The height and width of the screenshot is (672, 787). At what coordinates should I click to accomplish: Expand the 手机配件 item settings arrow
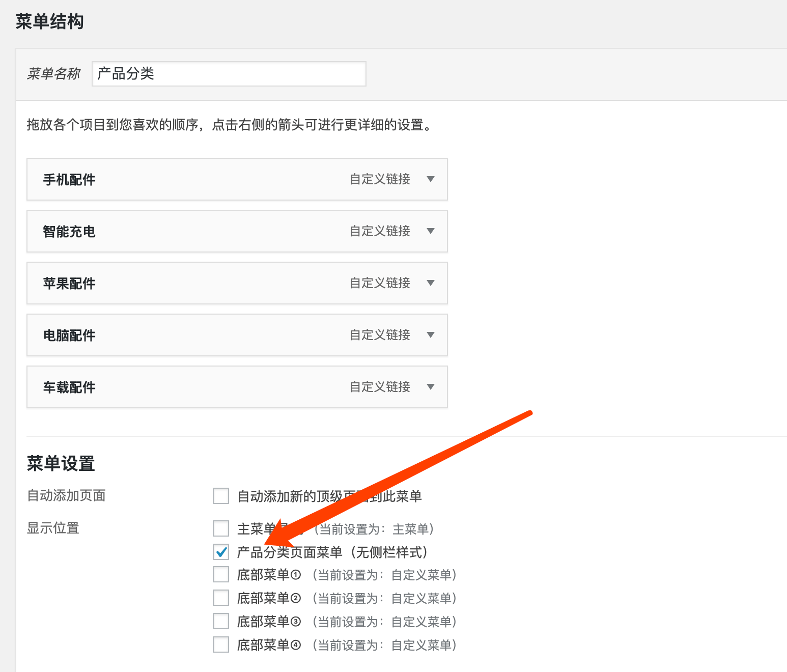[x=431, y=179]
